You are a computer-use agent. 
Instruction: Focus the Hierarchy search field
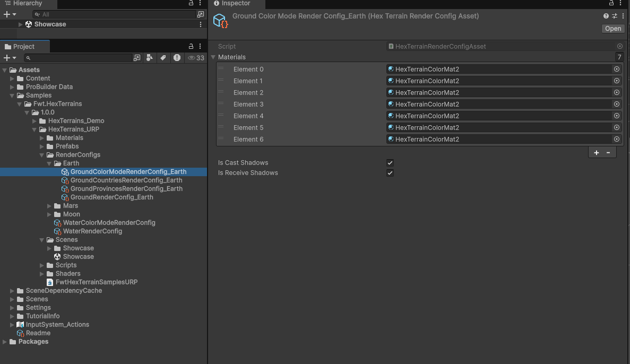(x=115, y=14)
